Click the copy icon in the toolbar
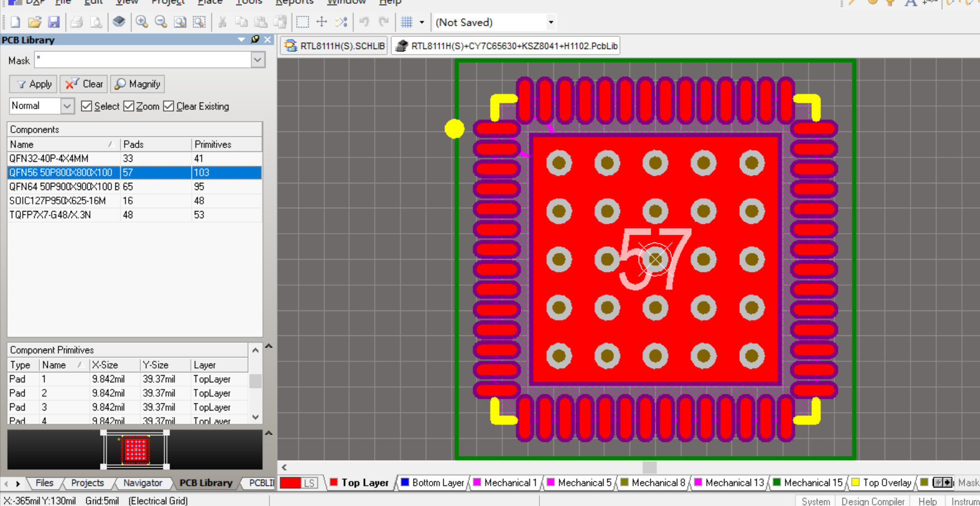980x506 pixels. tap(241, 22)
